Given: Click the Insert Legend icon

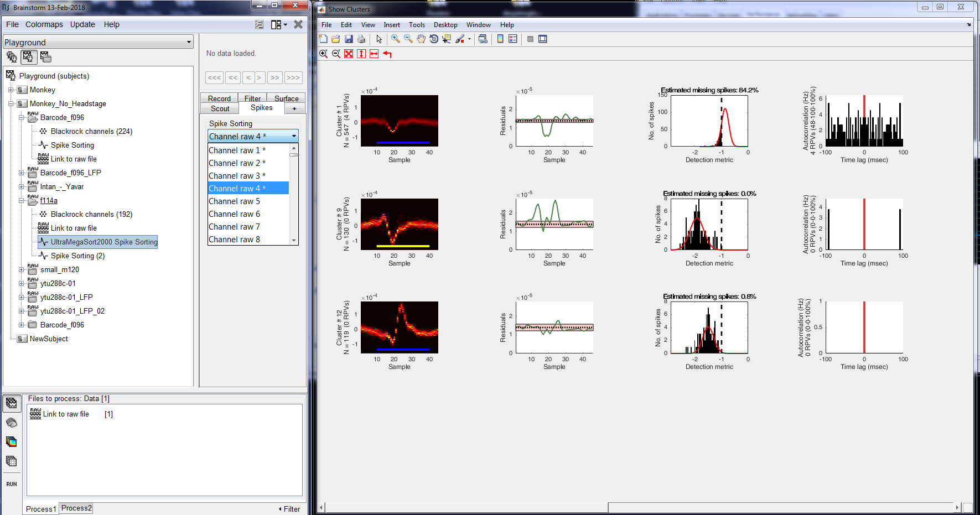Looking at the screenshot, I should click(x=513, y=39).
